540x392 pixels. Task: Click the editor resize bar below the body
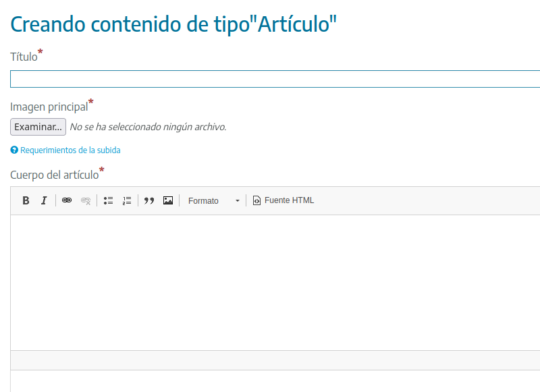click(x=270, y=360)
